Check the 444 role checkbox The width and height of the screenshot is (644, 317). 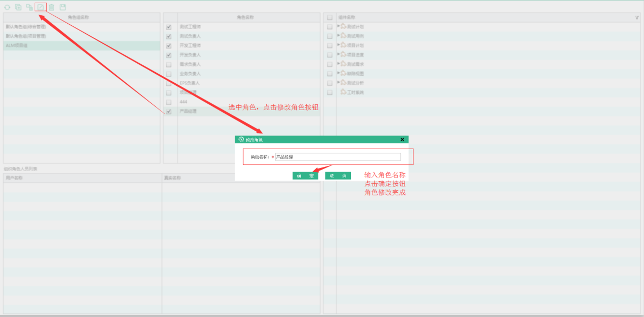pos(169,102)
